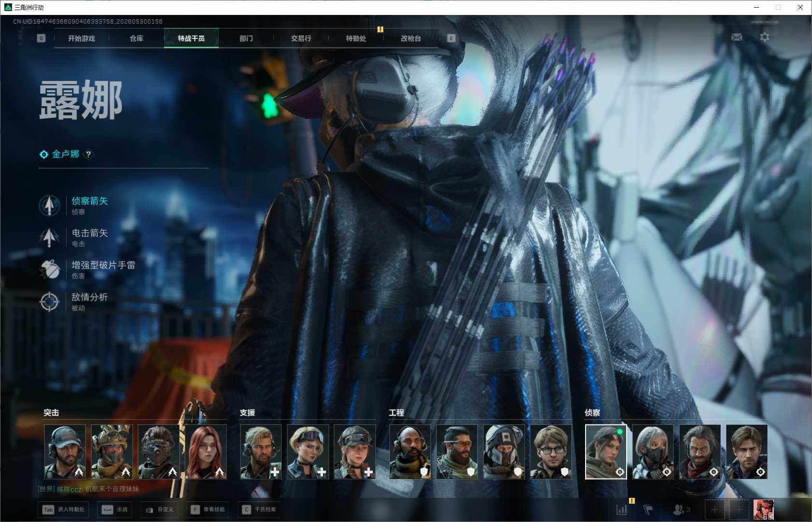Click the world chat message from 陈陈ccz
The width and height of the screenshot is (812, 522).
pos(88,489)
